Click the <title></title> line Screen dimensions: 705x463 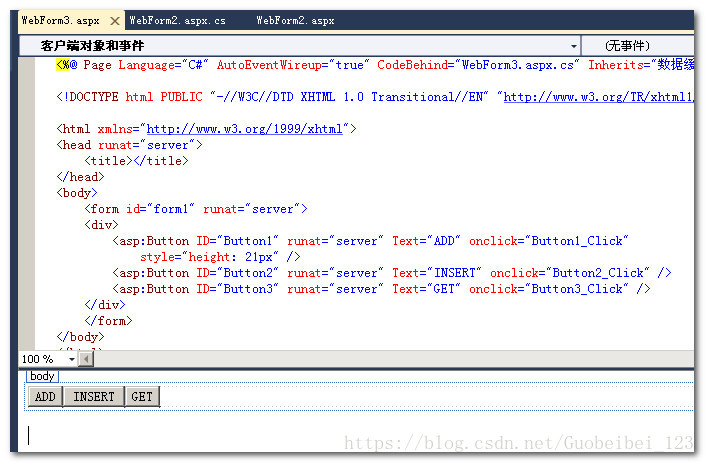point(137,161)
